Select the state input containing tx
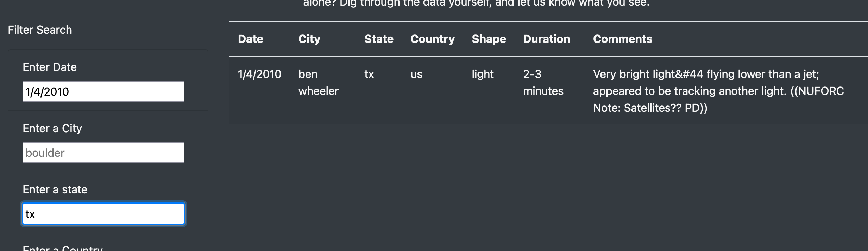This screenshot has height=251, width=868. click(x=103, y=213)
